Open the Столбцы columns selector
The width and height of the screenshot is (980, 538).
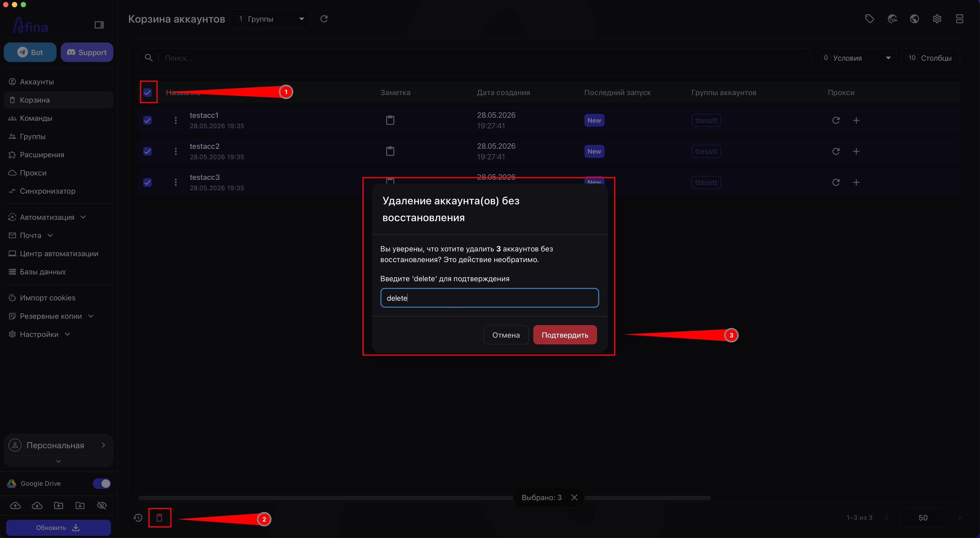pos(930,58)
